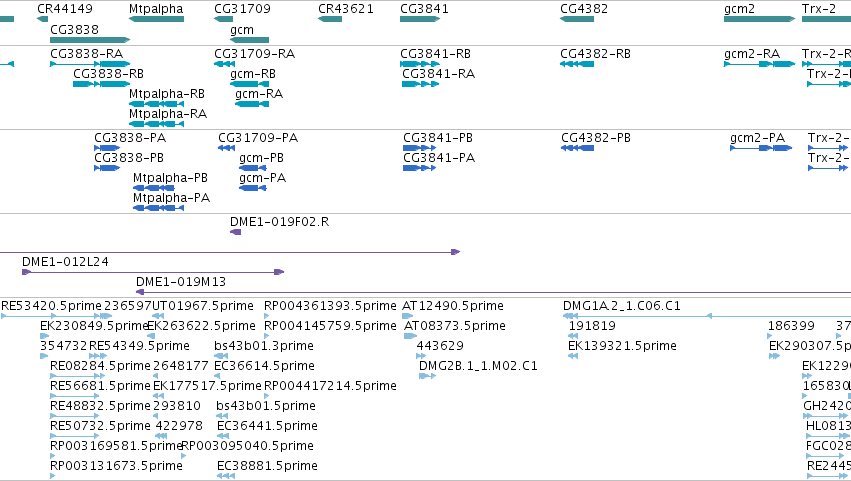Select transcript CG3838-RA
This screenshot has width=851, height=481.
pos(87,54)
